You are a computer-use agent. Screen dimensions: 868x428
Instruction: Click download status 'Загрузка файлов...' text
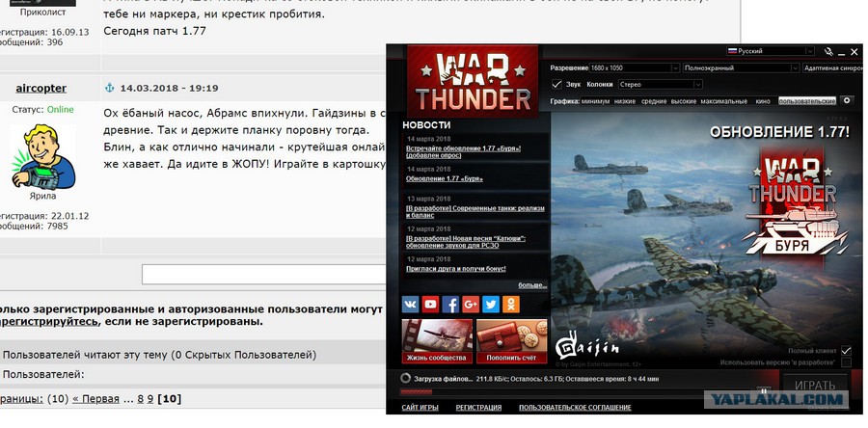coord(444,380)
